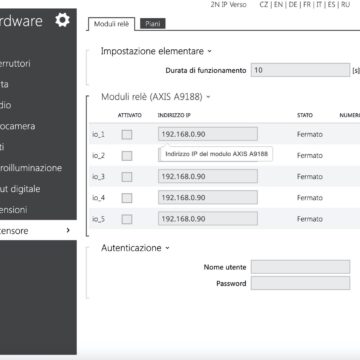The image size is (360, 360).
Task: Click the io_3 IP address field
Action: 208,176
